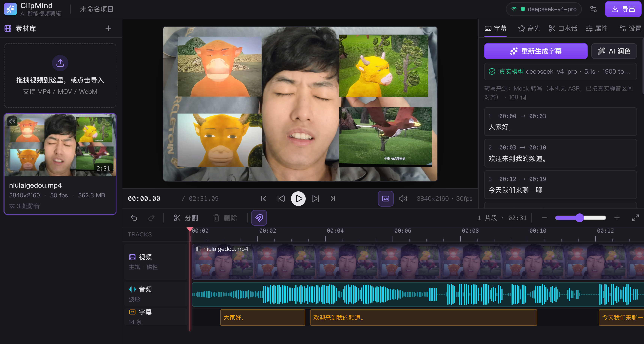Toggle magnetic snap on timeline toolbar

point(259,218)
